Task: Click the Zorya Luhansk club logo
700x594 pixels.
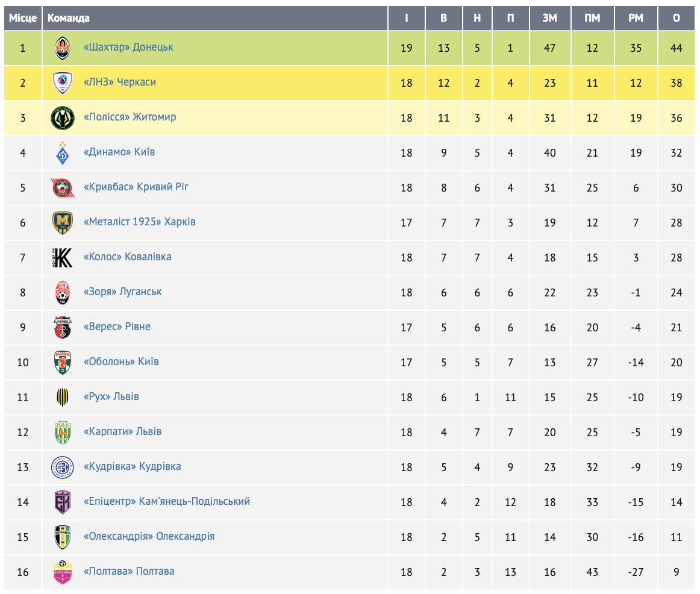Action: click(x=63, y=292)
